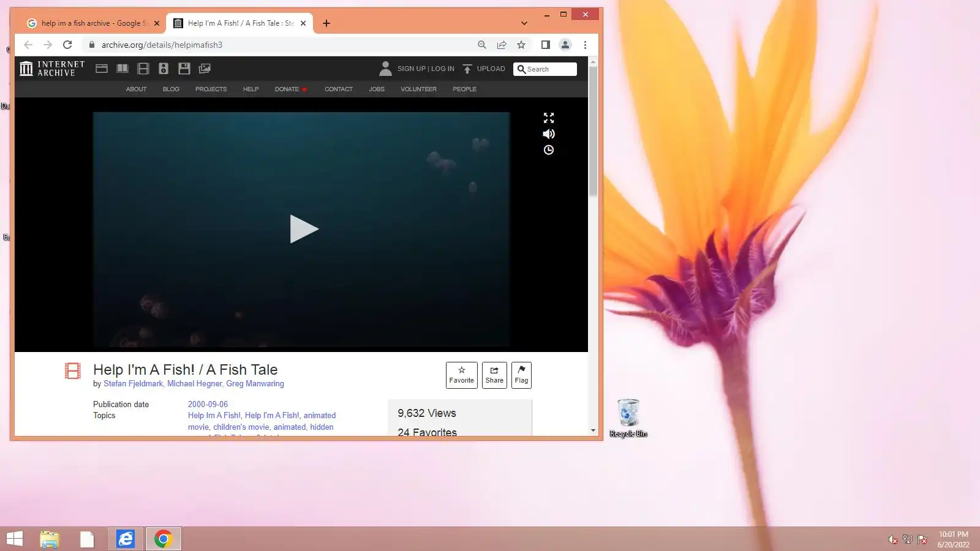Close the Help I'm A Fish tab

click(x=303, y=23)
